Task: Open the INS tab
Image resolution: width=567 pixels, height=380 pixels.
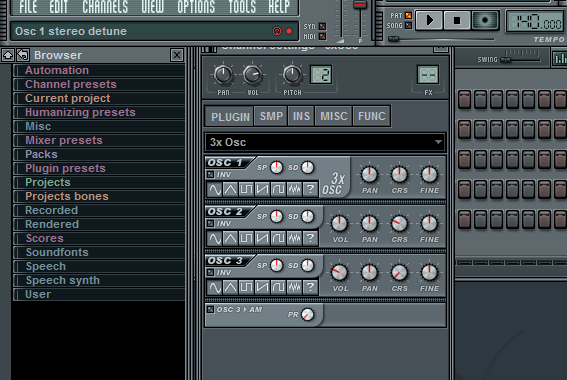Action: tap(301, 116)
